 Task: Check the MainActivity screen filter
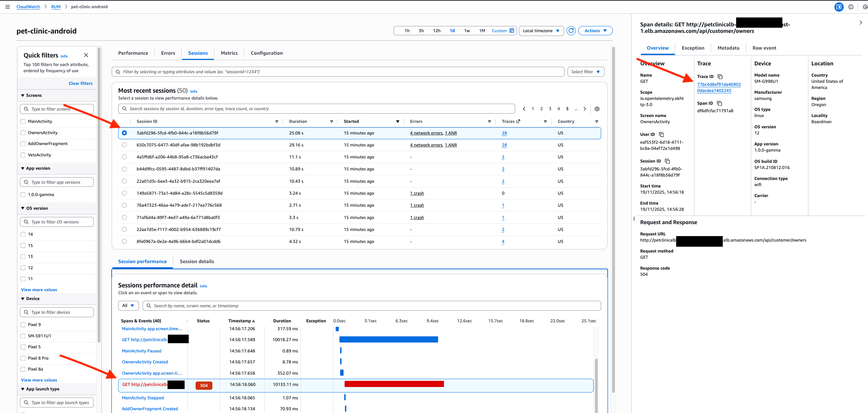tap(23, 121)
